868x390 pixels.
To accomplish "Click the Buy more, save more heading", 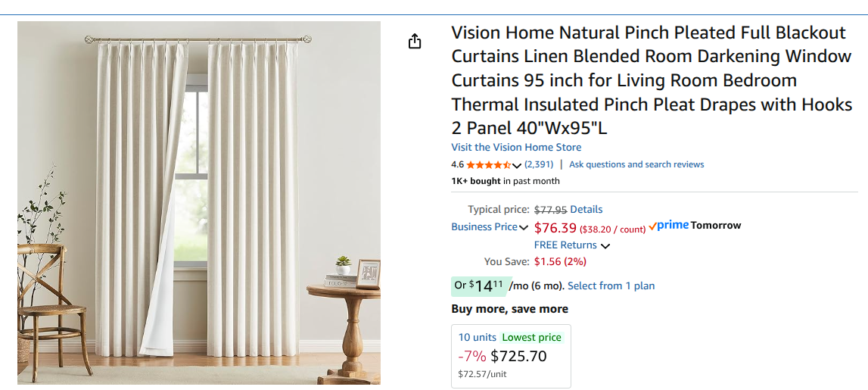I will point(509,309).
